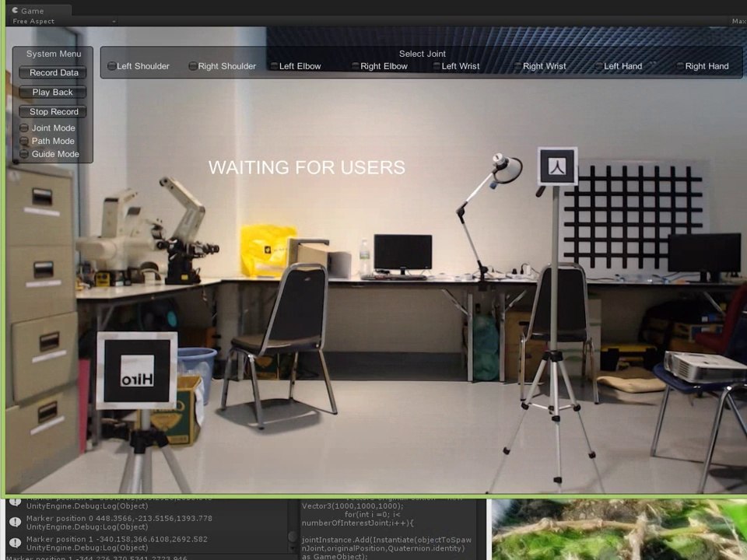Click the Hiro AR marker in scene

(x=137, y=370)
